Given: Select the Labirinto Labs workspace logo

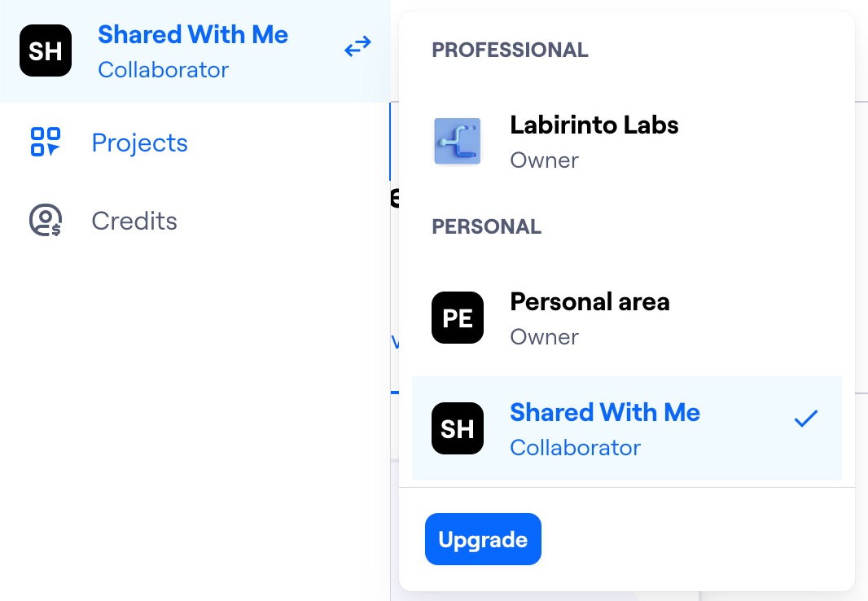Looking at the screenshot, I should click(x=458, y=142).
